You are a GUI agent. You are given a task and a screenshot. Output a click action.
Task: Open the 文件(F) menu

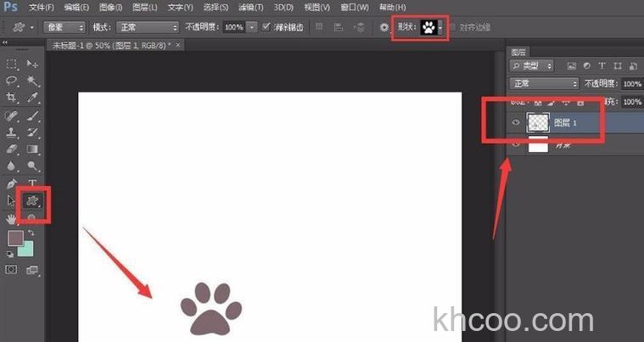tap(42, 7)
